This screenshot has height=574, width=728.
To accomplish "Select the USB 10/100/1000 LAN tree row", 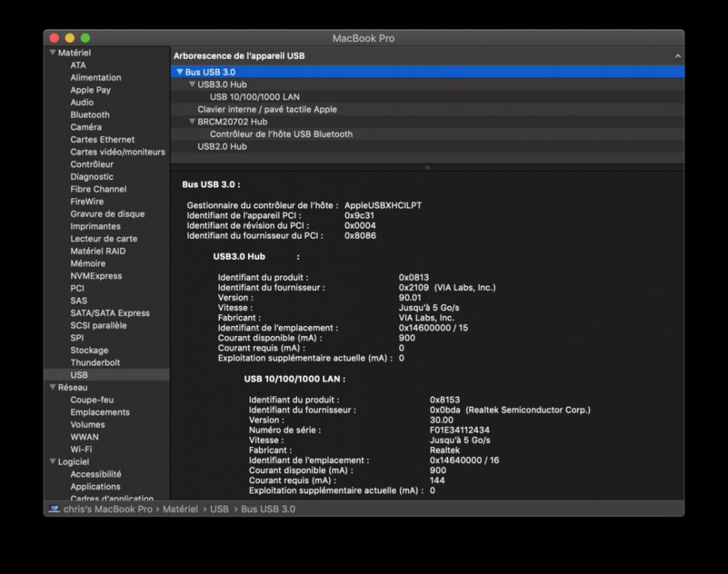I will point(427,97).
